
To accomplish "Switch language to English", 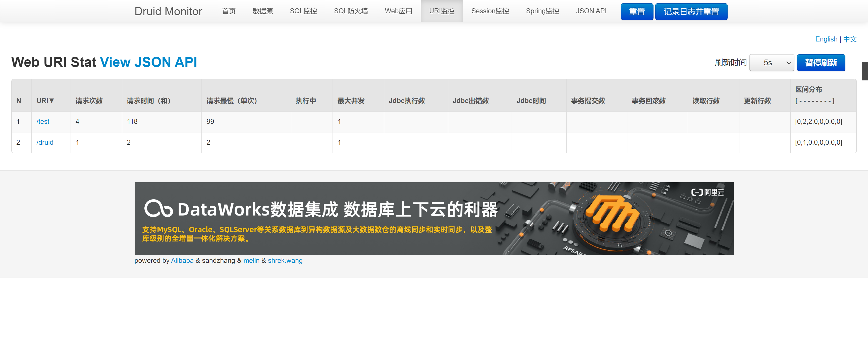I will [826, 39].
